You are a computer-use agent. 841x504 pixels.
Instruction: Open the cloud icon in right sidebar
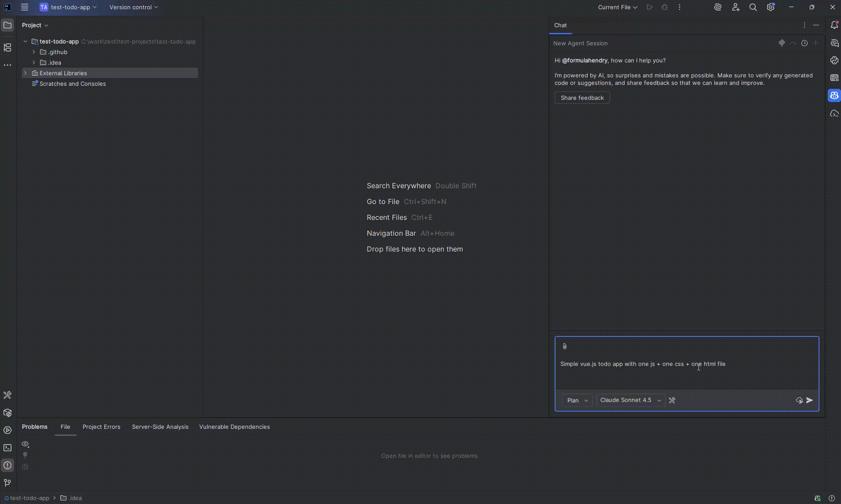pos(834,113)
